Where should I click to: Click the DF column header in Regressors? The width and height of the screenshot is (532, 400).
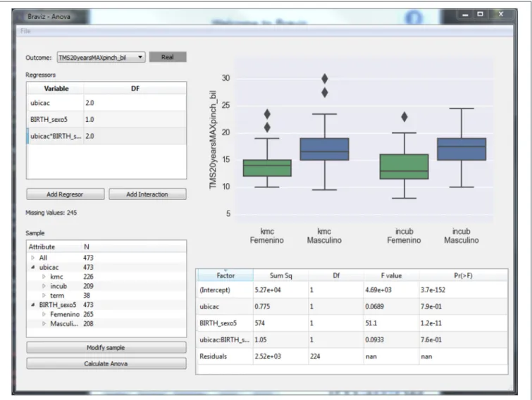pos(135,89)
